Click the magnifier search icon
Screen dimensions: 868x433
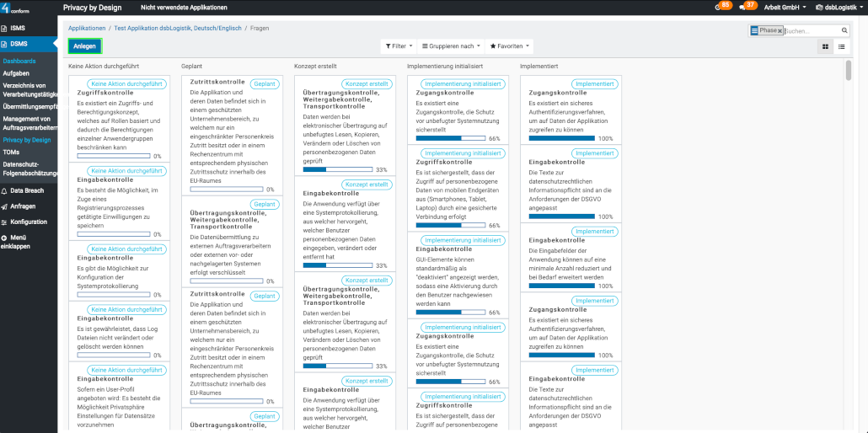point(844,30)
